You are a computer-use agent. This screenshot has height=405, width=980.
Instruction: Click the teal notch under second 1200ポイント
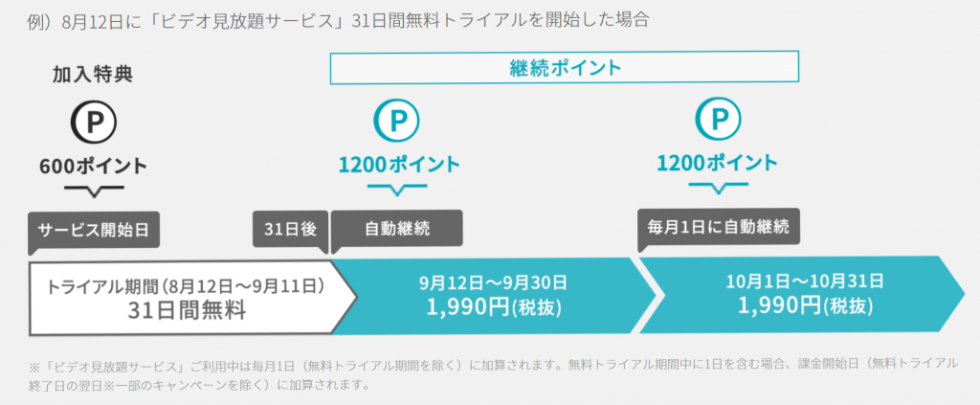[x=718, y=188]
